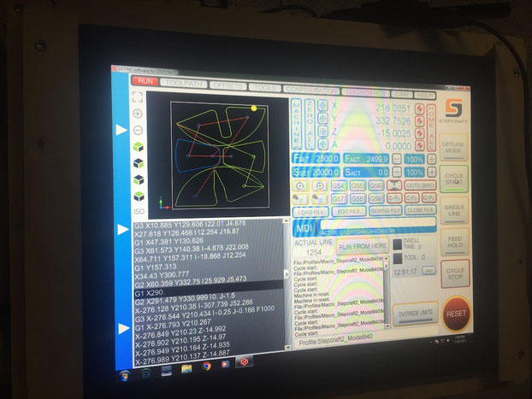Increase feed rate override
The height and width of the screenshot is (399, 532).
431,159
